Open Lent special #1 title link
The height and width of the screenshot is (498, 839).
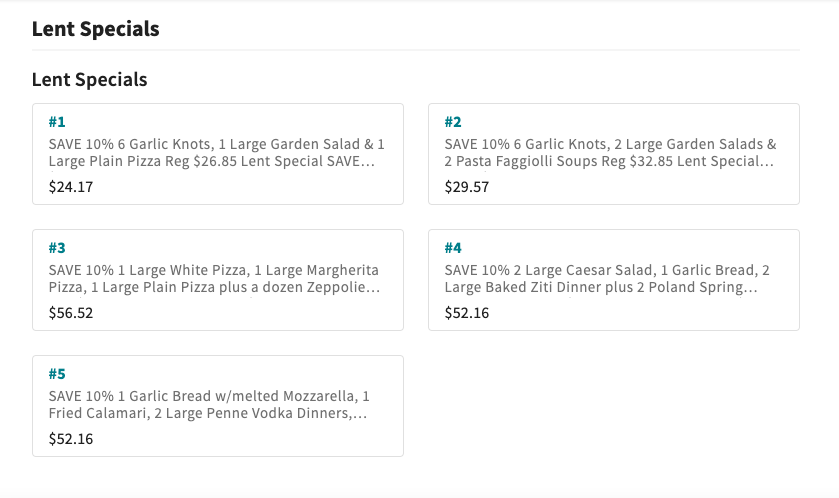[57, 122]
